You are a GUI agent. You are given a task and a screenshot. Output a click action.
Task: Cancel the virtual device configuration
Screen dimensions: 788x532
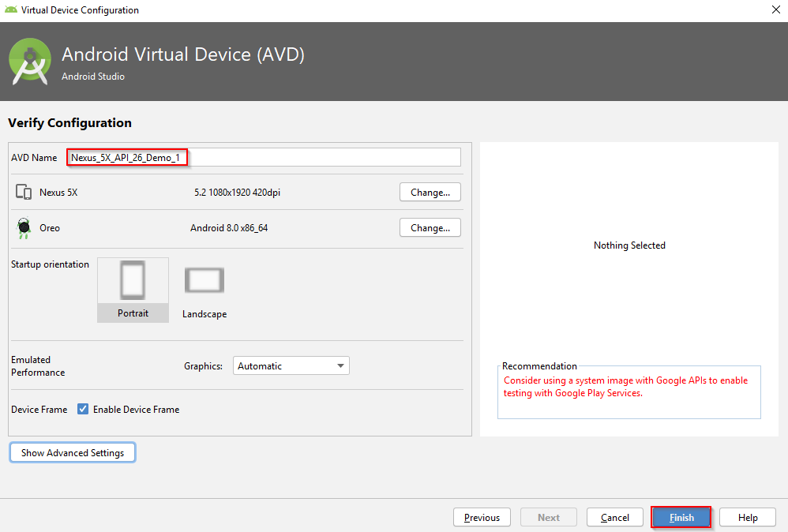614,518
